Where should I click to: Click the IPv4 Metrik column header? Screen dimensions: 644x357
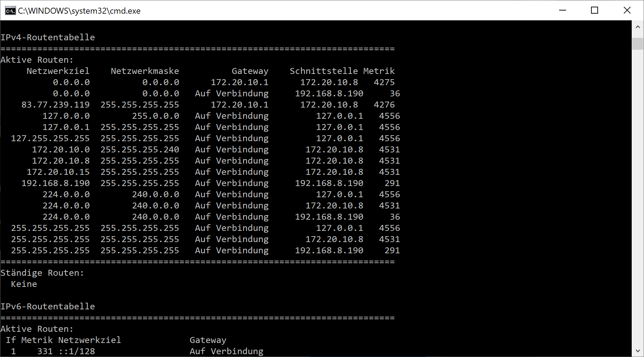pyautogui.click(x=379, y=71)
